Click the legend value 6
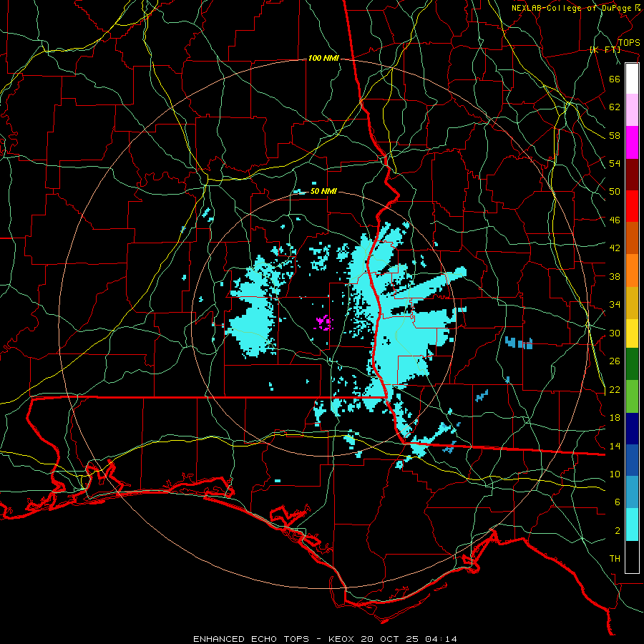Screen dimensions: 644x644 click(x=618, y=502)
